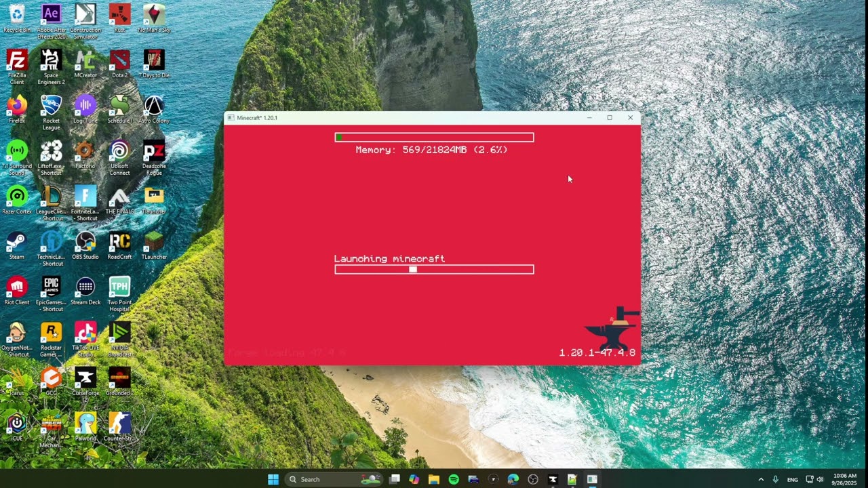Open Steam desktop shortcut

click(x=17, y=245)
